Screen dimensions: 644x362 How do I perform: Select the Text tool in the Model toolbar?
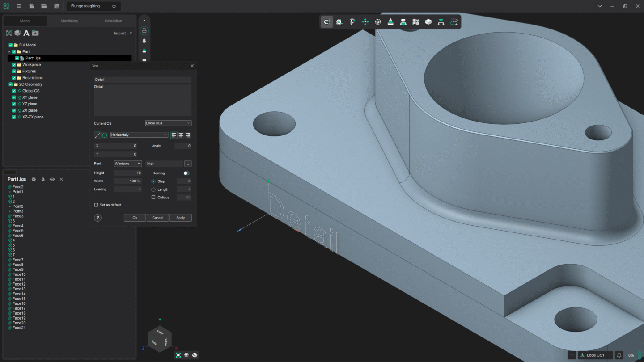27,33
